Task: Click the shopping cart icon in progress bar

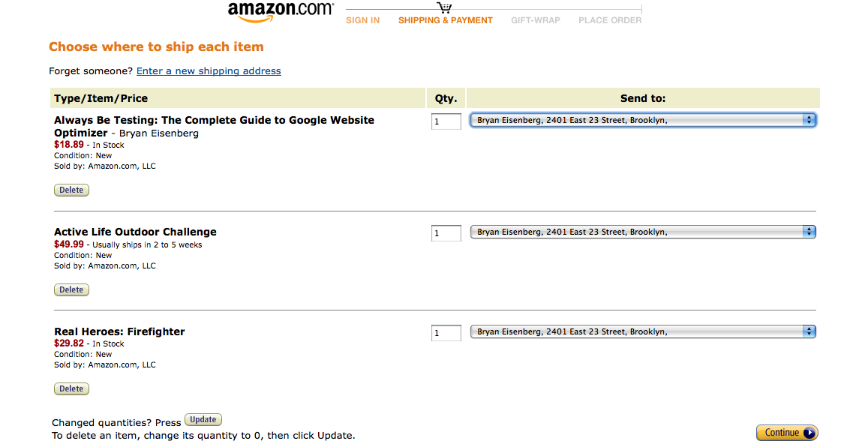Action: pyautogui.click(x=445, y=6)
